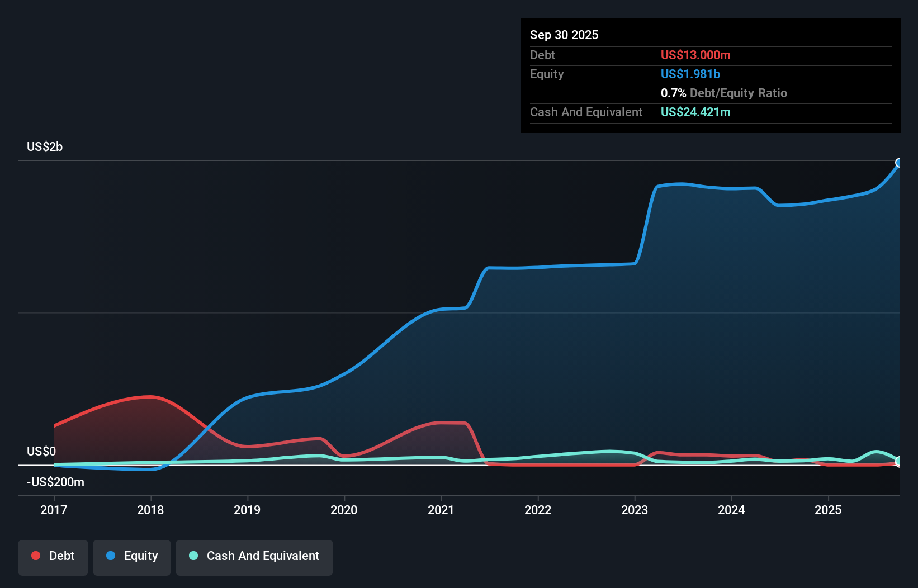Click the blue Equity value US$1.981b in tooltip
The image size is (918, 588).
coord(690,74)
